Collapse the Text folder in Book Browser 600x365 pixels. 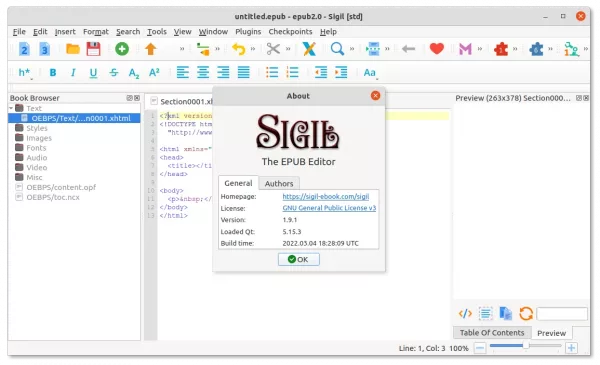tap(11, 108)
